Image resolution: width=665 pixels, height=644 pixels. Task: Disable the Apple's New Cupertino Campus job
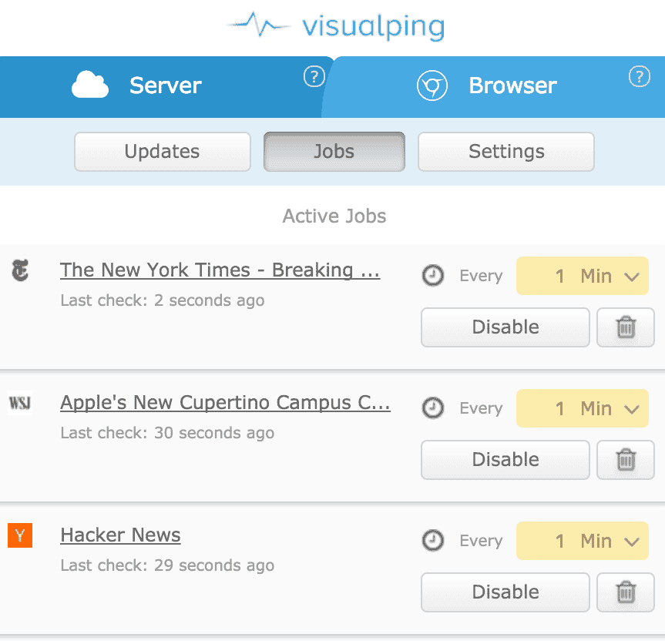[505, 460]
